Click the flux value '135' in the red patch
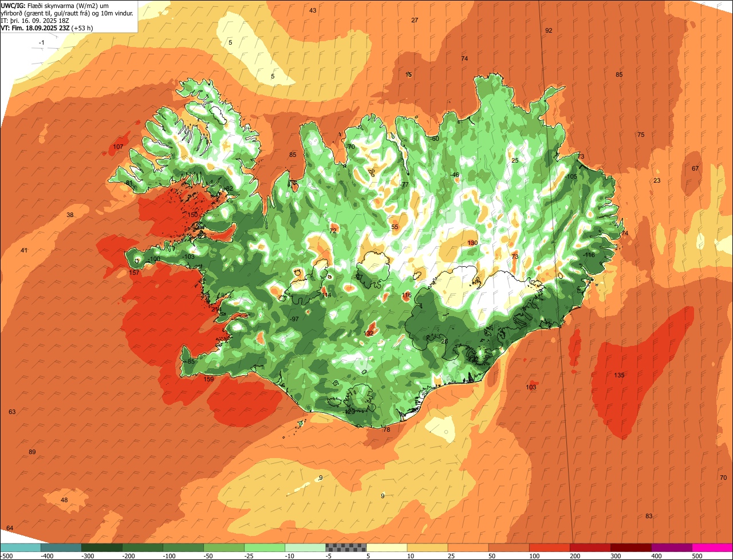This screenshot has height=560, width=733. (x=620, y=375)
